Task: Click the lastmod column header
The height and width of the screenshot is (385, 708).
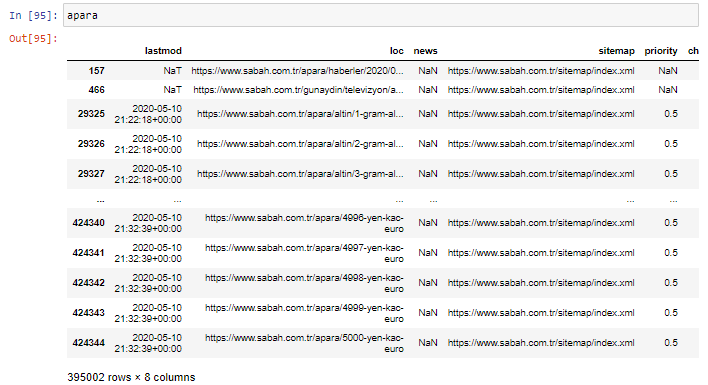Action: 163,51
